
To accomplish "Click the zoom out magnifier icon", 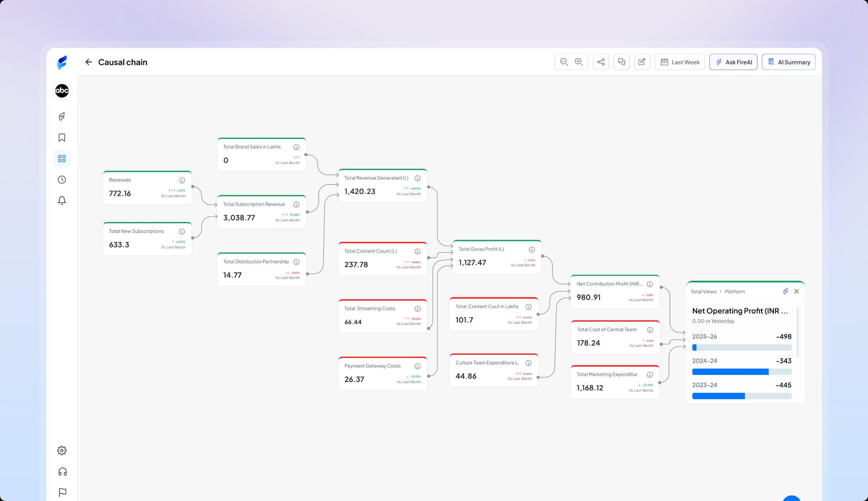I will [564, 62].
